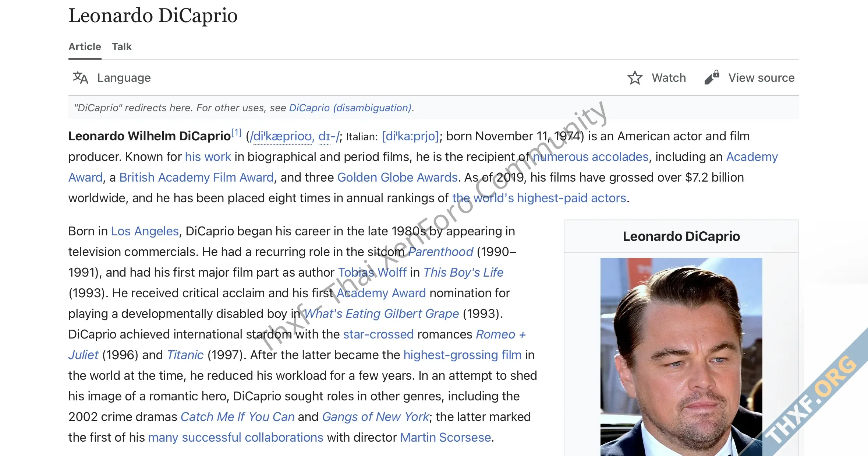Open DiCaprio (disambiguation) link

350,108
